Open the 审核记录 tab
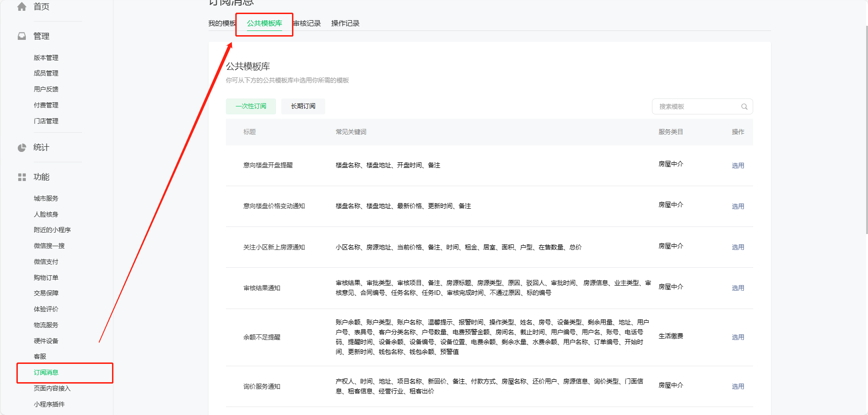The height and width of the screenshot is (415, 868). (x=307, y=23)
